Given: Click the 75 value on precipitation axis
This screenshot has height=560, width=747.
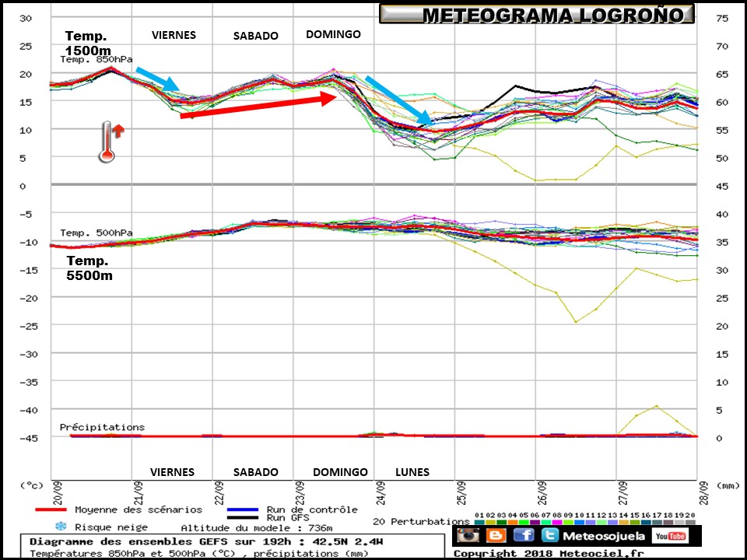Looking at the screenshot, I should 722,18.
